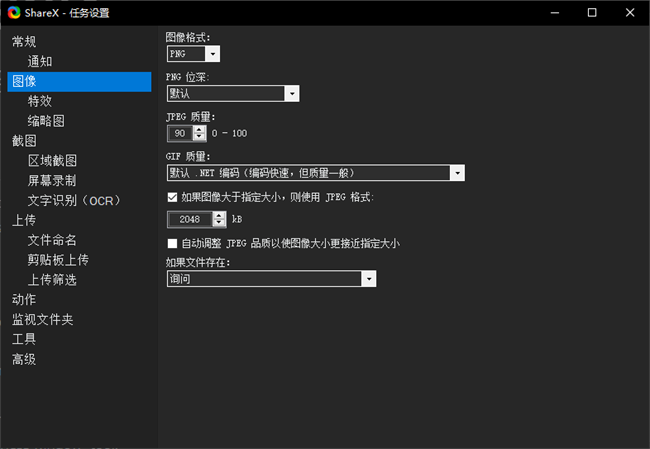
Task: Open 文字识别（OCR） settings
Action: pos(74,201)
